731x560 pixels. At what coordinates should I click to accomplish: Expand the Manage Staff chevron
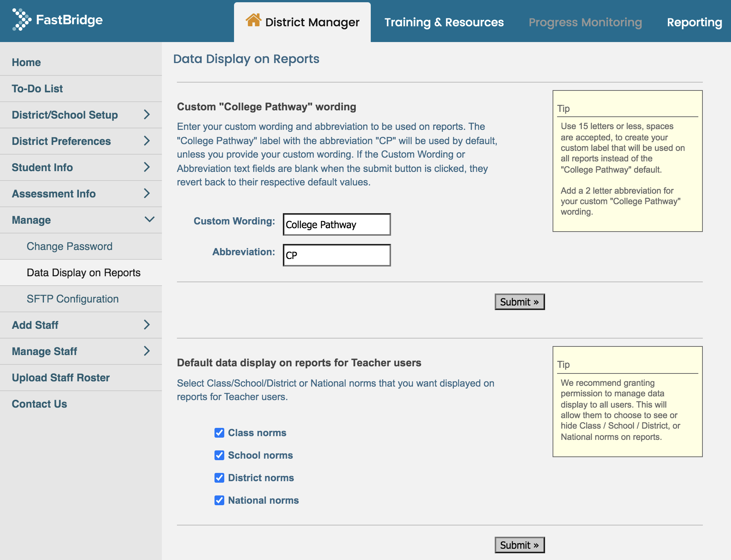click(147, 351)
